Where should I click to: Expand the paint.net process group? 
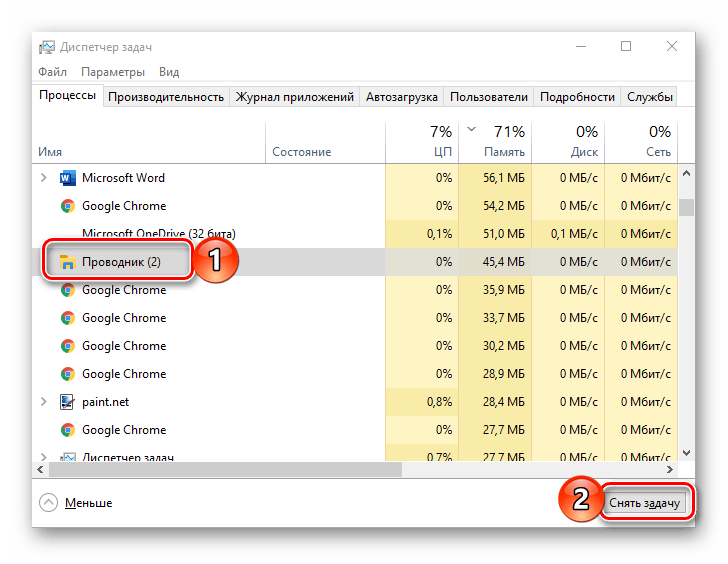(x=44, y=402)
